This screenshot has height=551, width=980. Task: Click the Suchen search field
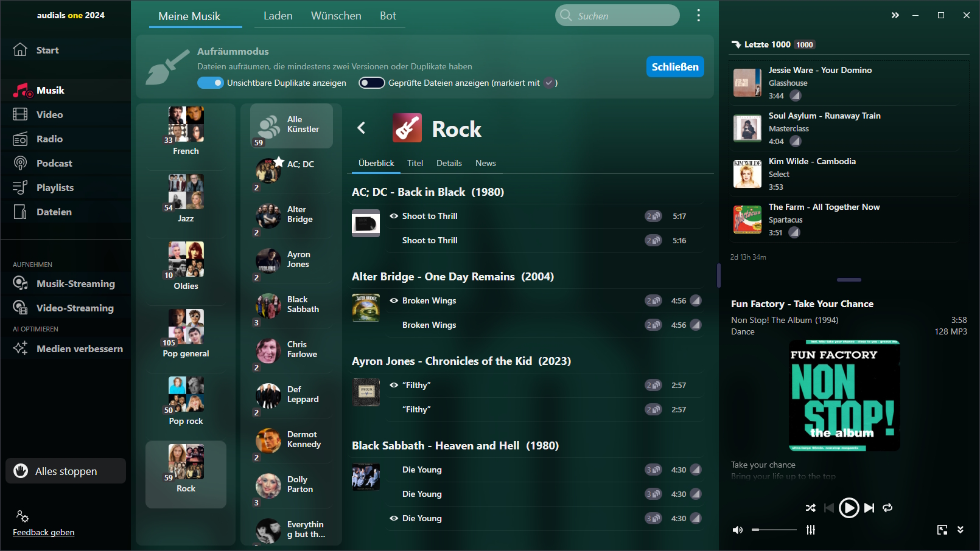coord(617,15)
